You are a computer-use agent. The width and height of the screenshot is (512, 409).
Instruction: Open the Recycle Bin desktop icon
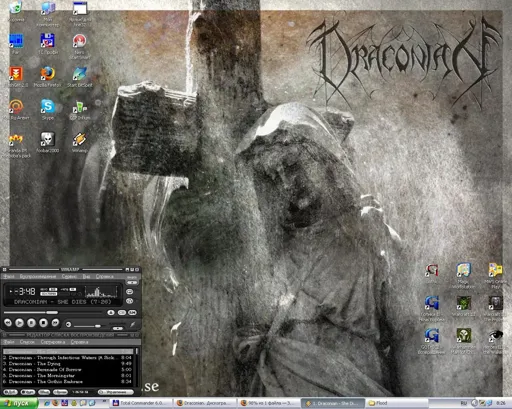click(x=16, y=8)
